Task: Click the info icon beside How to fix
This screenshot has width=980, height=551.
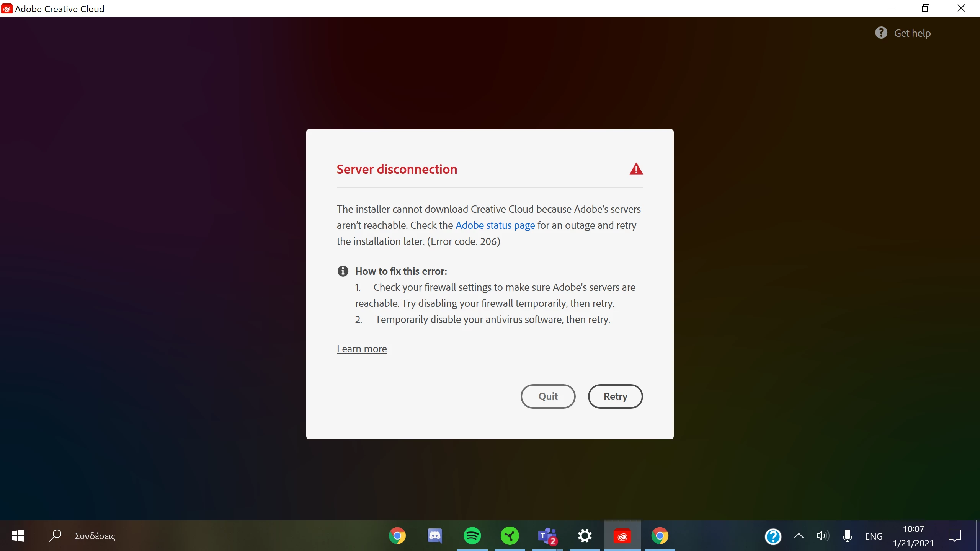Action: [x=343, y=271]
